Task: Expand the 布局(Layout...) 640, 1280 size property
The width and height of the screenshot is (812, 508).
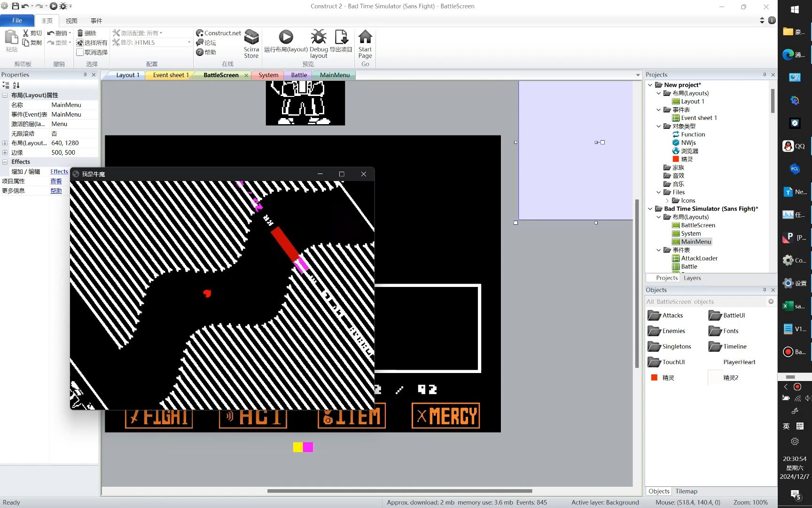Action: [x=5, y=143]
